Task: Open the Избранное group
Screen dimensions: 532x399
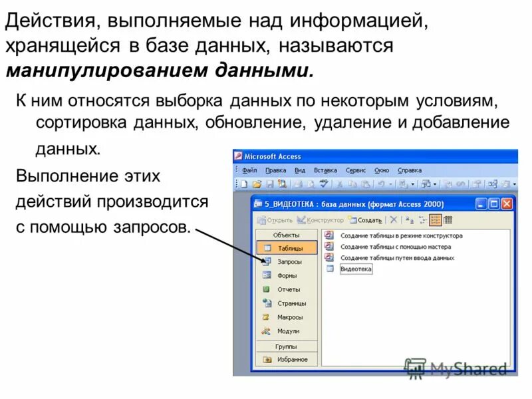Action: (287, 359)
